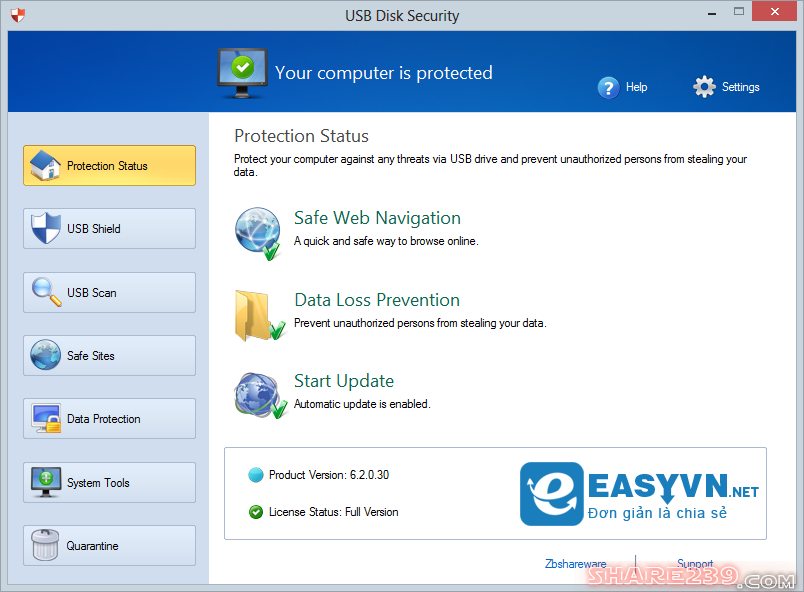Click the Data Loss Prevention heading
The width and height of the screenshot is (804, 592).
(x=377, y=300)
